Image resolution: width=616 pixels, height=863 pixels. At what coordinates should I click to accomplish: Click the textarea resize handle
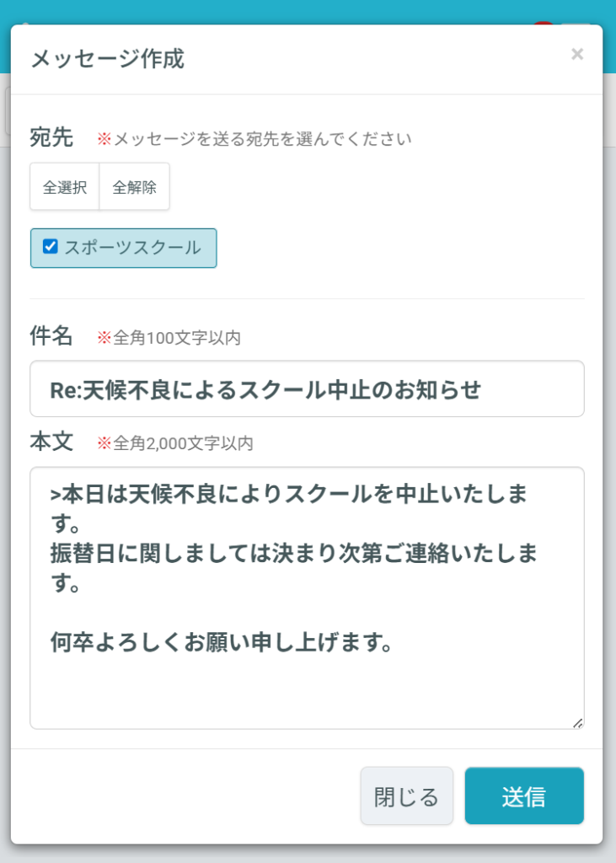(x=577, y=722)
